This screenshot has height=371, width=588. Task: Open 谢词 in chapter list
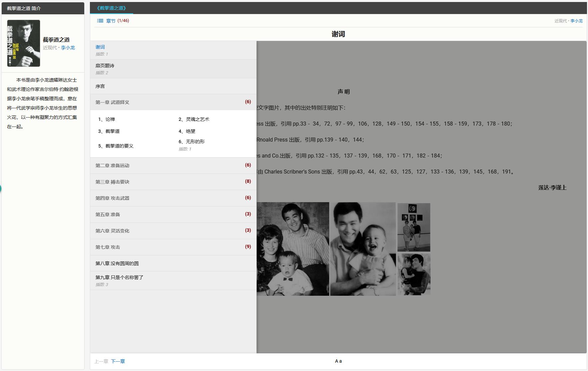[100, 47]
